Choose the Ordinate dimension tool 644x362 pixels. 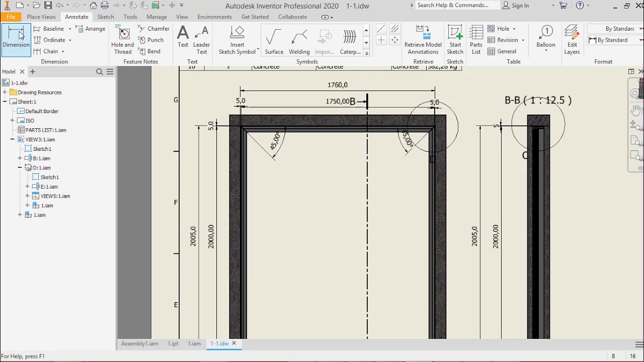point(49,40)
